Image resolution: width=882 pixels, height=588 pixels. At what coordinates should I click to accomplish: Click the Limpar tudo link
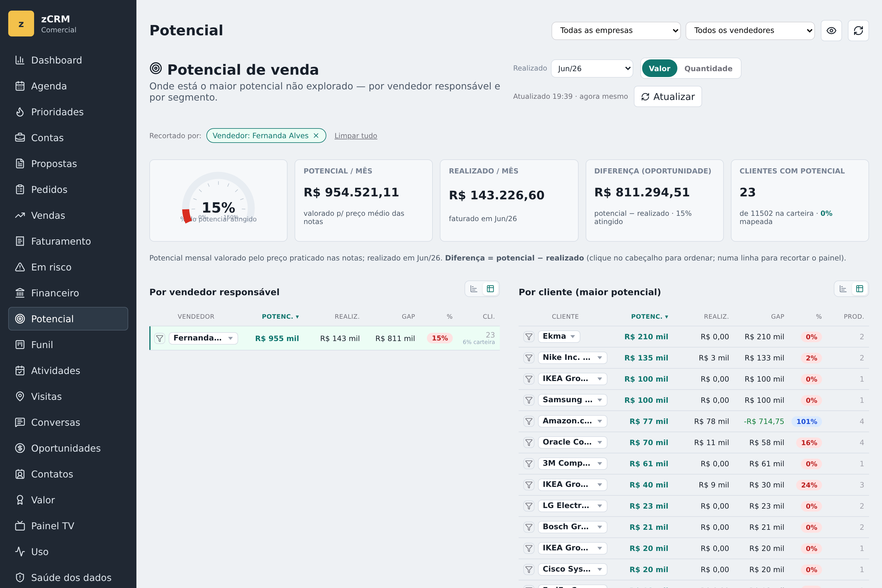pos(355,136)
